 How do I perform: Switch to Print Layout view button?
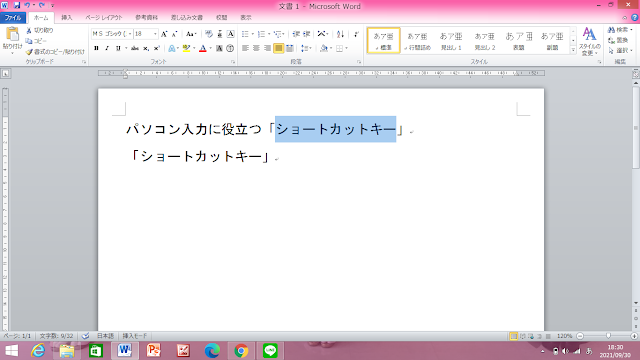513,336
